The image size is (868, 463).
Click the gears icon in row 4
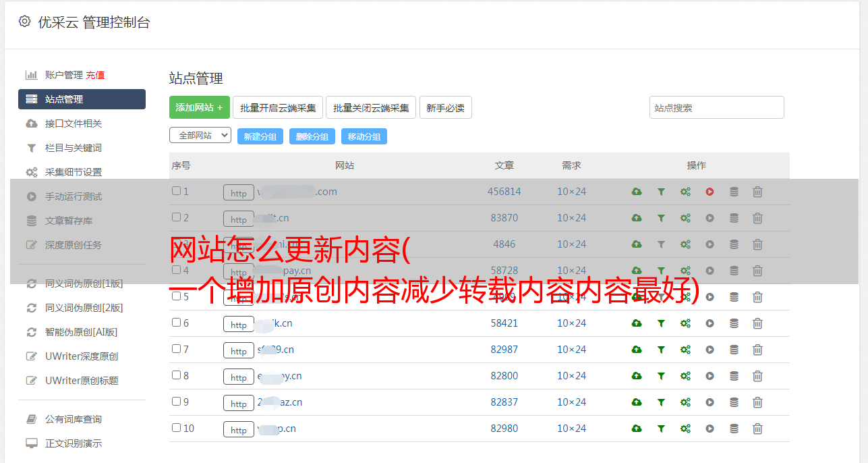(x=685, y=271)
